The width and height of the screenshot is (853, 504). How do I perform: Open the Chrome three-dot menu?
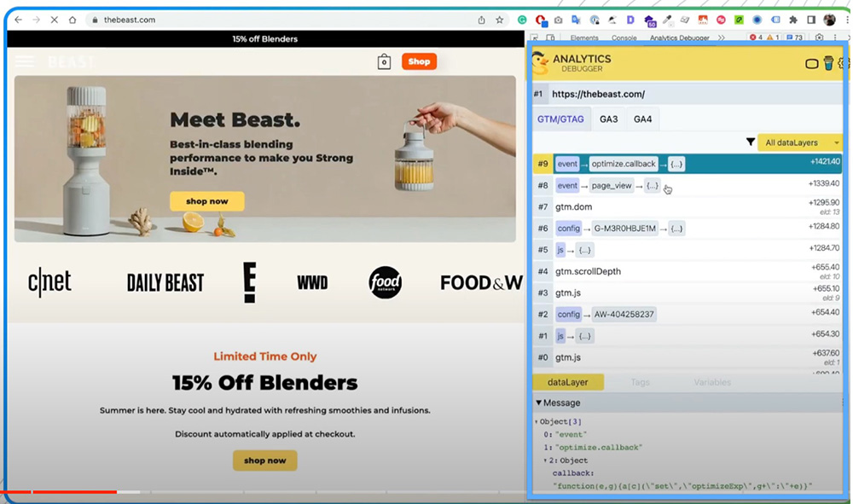click(847, 20)
